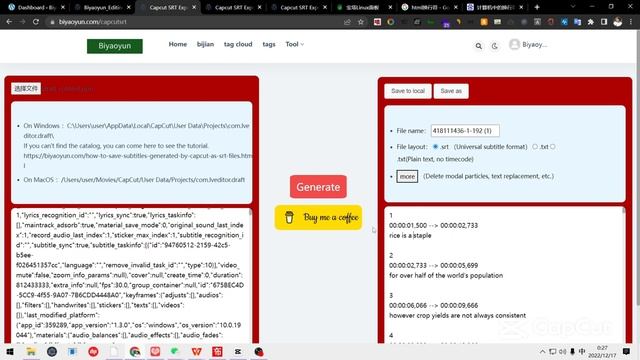This screenshot has height=360, width=640.
Task: Open the Chrome profile avatar
Action: point(618,22)
